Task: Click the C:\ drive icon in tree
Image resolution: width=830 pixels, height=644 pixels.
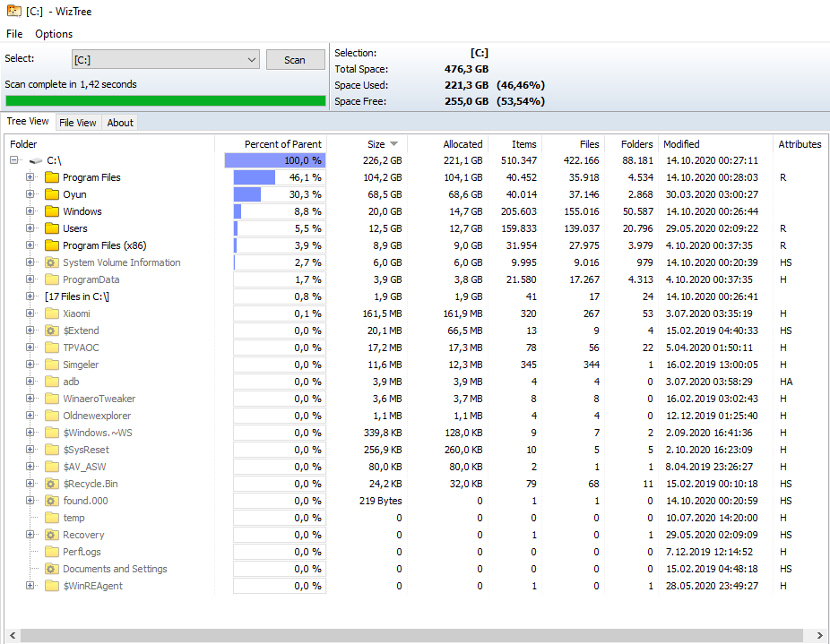Action: (36, 160)
